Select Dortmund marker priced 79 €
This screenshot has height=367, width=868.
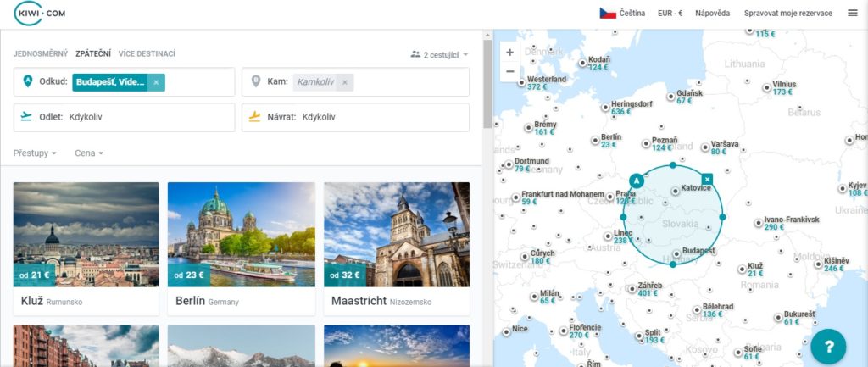(x=509, y=164)
